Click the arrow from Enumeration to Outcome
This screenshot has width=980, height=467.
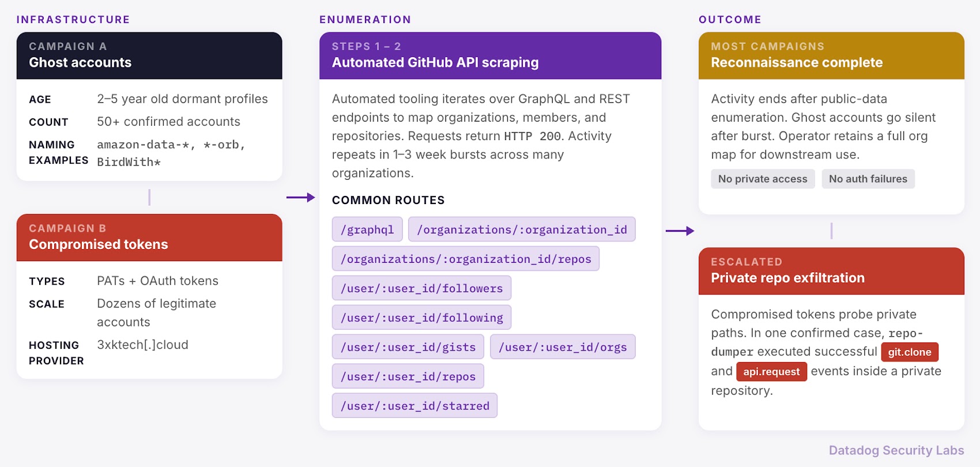[680, 231]
